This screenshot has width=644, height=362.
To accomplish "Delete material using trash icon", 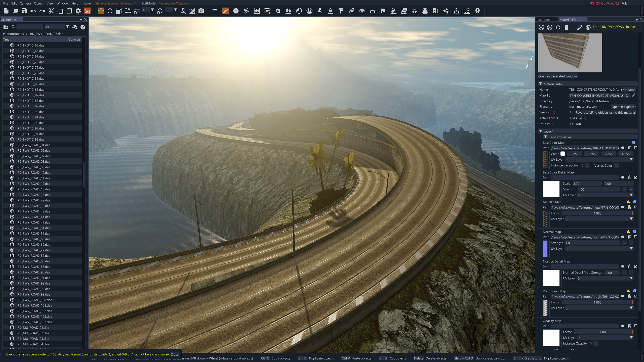I will pos(566,27).
